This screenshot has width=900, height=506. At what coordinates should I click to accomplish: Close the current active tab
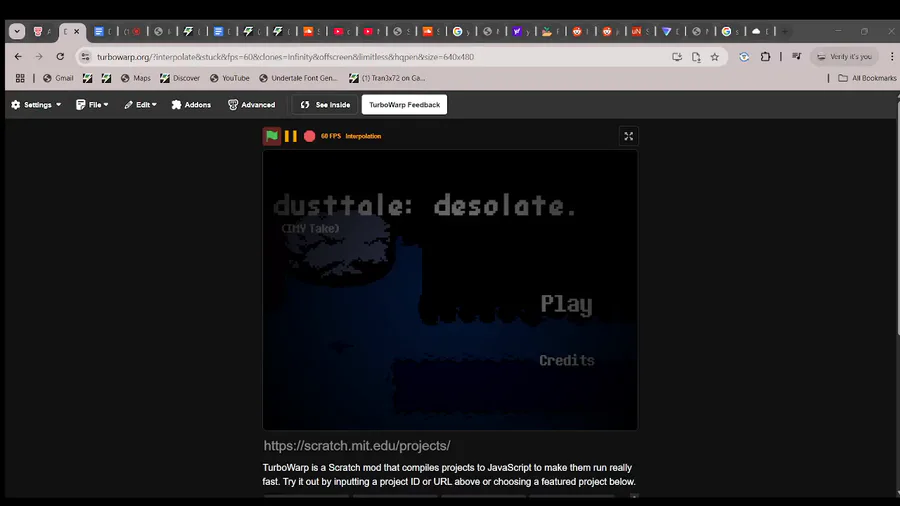coord(76,32)
